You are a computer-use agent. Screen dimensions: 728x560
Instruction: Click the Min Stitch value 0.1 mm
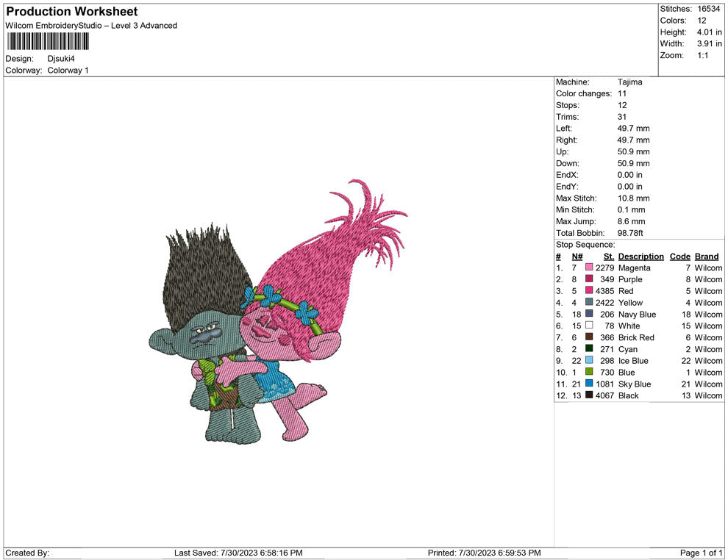631,209
